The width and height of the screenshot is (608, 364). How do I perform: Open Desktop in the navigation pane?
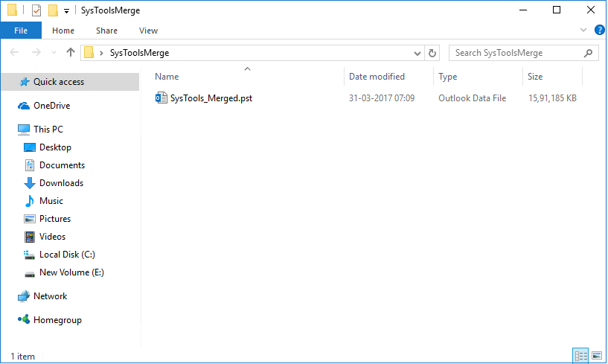pyautogui.click(x=55, y=147)
